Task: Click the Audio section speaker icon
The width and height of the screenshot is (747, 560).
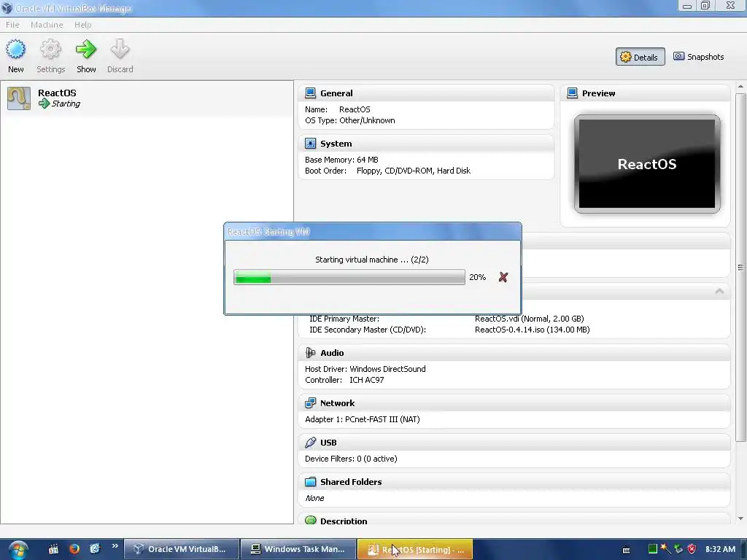Action: (310, 352)
